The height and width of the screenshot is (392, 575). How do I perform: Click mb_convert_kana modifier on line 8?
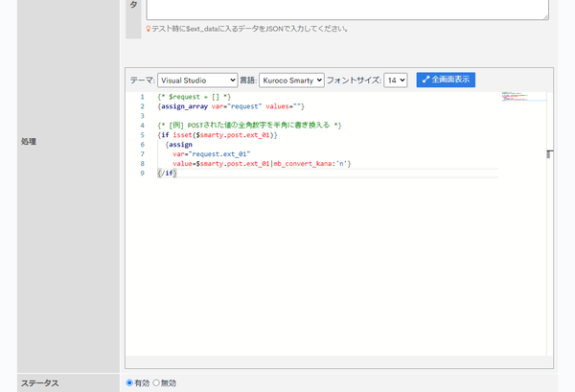pyautogui.click(x=303, y=164)
